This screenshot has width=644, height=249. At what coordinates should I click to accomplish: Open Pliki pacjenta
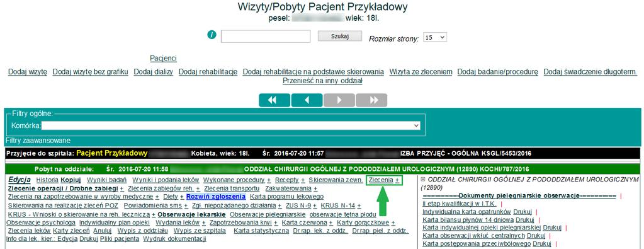120,239
